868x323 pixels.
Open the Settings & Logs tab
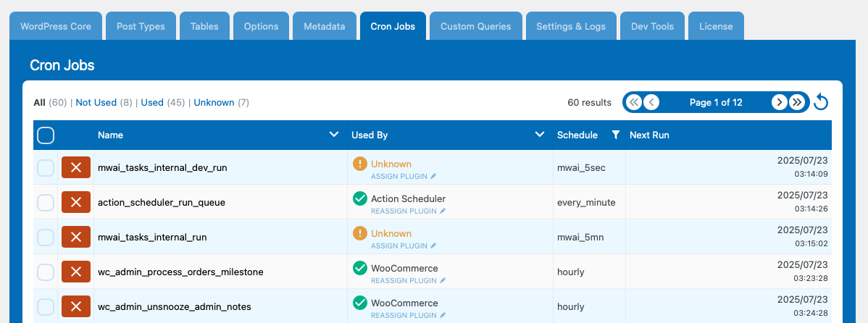tap(571, 26)
